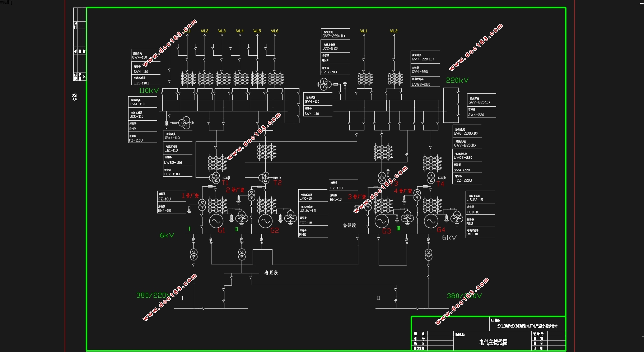Click the JCC-110 equipment label
Viewport: 644px width, 352px height.
137,117
